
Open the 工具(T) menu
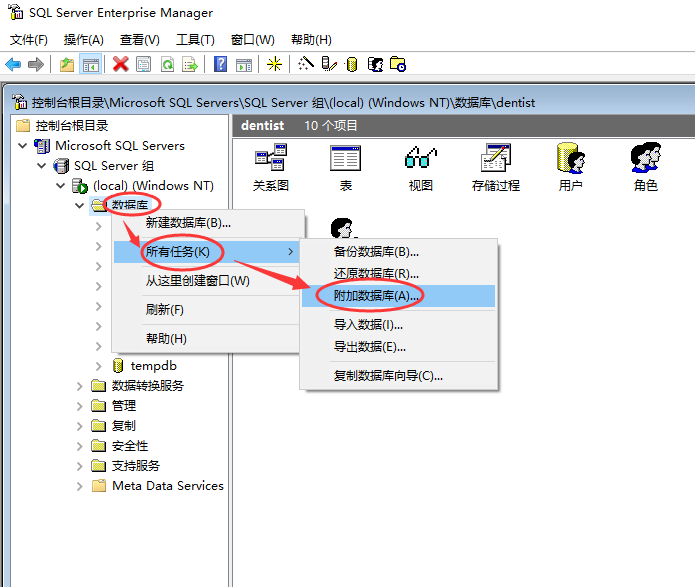[x=195, y=40]
